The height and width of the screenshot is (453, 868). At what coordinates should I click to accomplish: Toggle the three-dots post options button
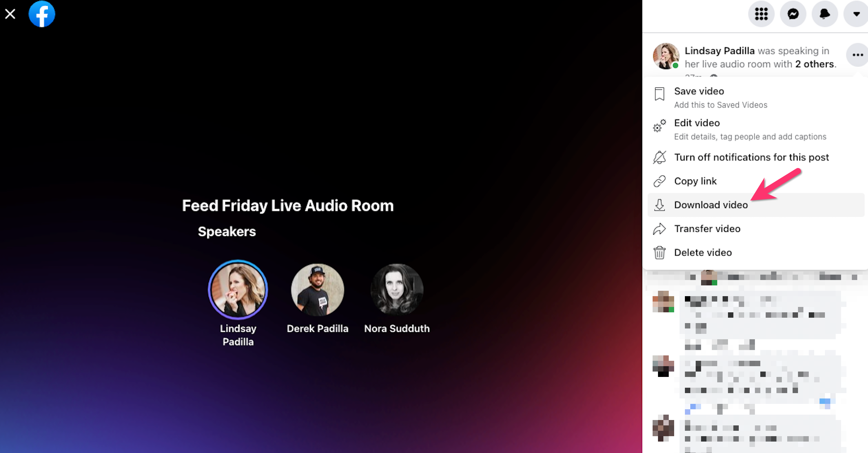857,55
